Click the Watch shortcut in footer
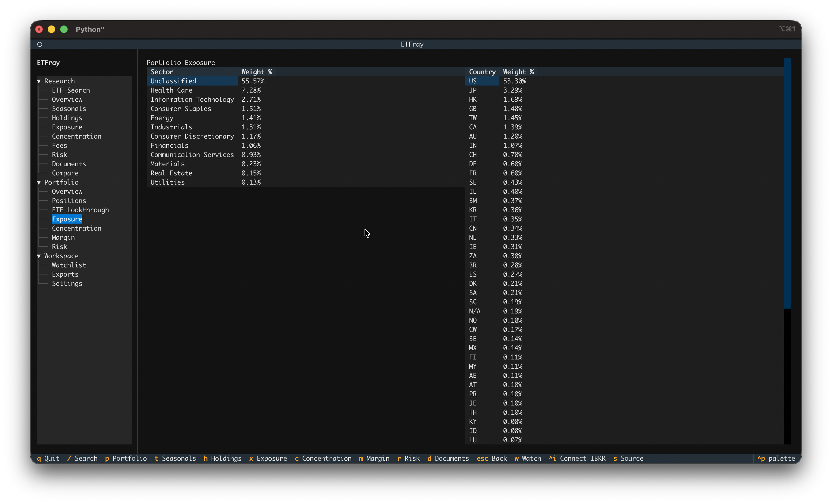The height and width of the screenshot is (504, 832). [528, 459]
